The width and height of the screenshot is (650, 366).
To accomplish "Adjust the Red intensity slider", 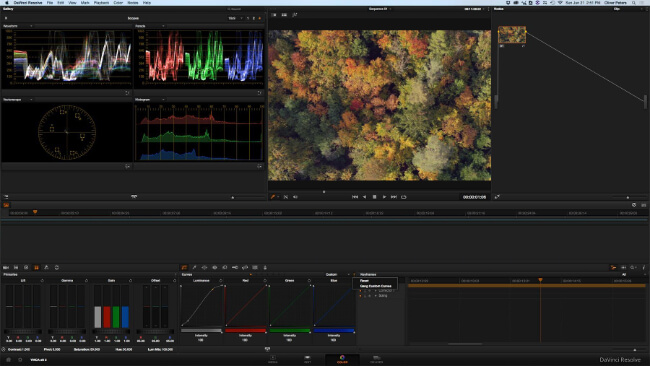I will tap(245, 331).
